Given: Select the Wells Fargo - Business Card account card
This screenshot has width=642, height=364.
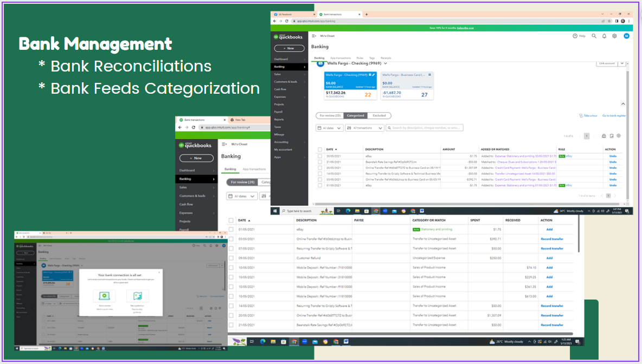Looking at the screenshot, I should 407,86.
